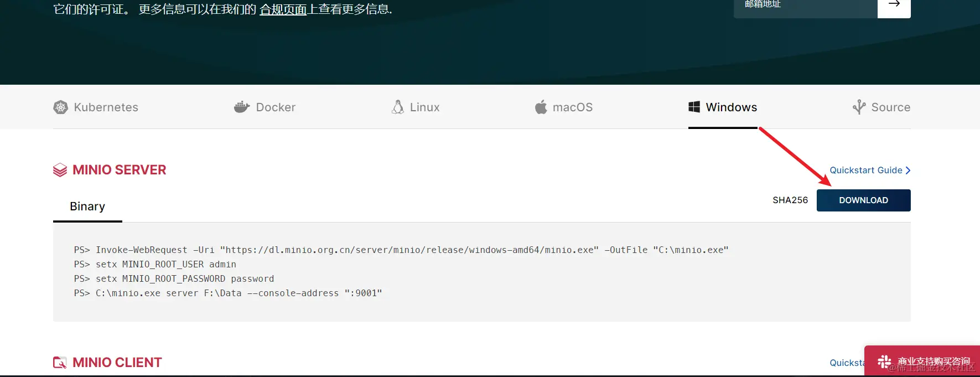Click the SHA256 link
The height and width of the screenshot is (377, 980).
point(790,200)
